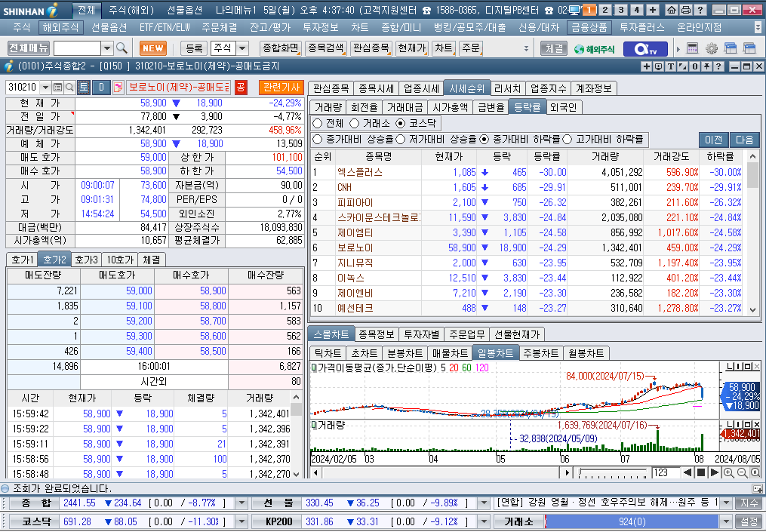This screenshot has height=532, width=766.
Task: Click the 종합화면 toolbar button
Action: (x=281, y=48)
